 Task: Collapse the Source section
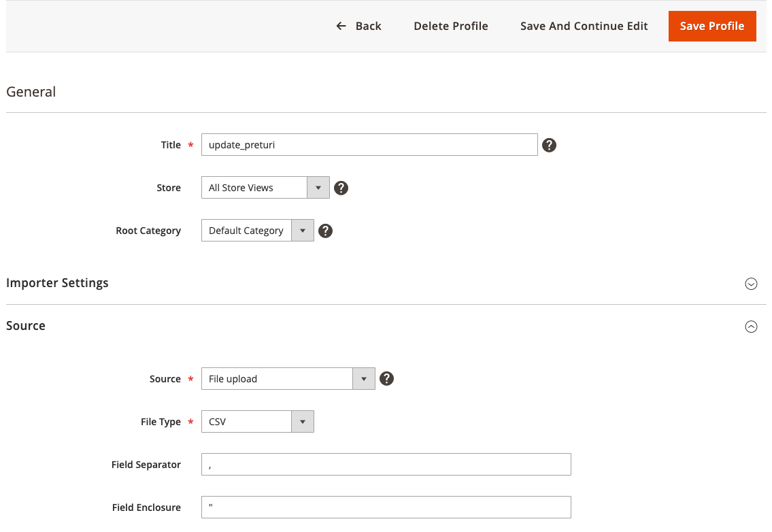click(751, 327)
